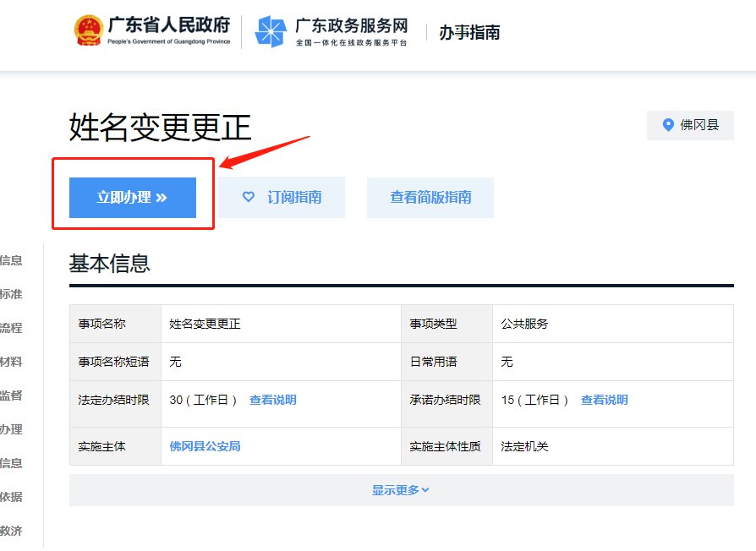Navigate to the 办理 sidebar section
Image resolution: width=756 pixels, height=551 pixels.
click(11, 429)
